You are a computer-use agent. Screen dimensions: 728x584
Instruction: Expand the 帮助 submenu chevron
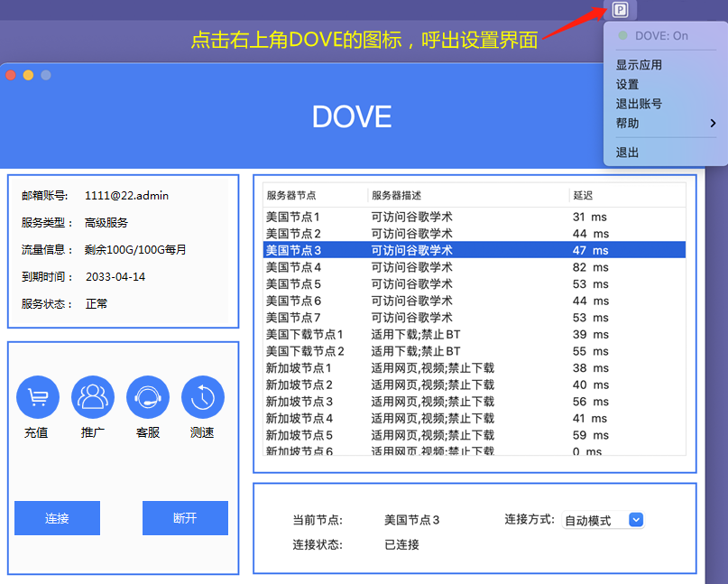[x=713, y=124]
